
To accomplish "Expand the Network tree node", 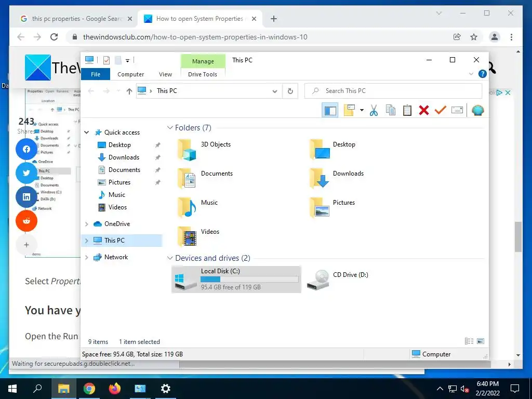I will 87,257.
